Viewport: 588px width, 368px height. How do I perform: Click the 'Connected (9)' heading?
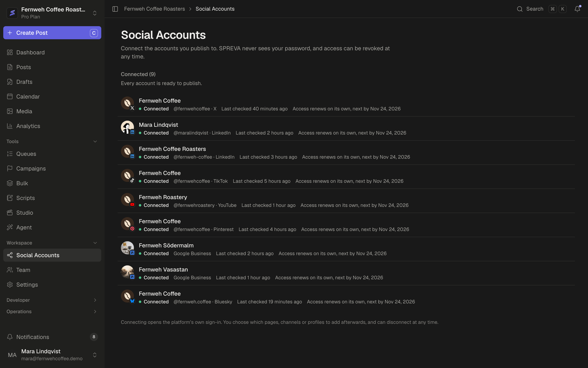(138, 74)
